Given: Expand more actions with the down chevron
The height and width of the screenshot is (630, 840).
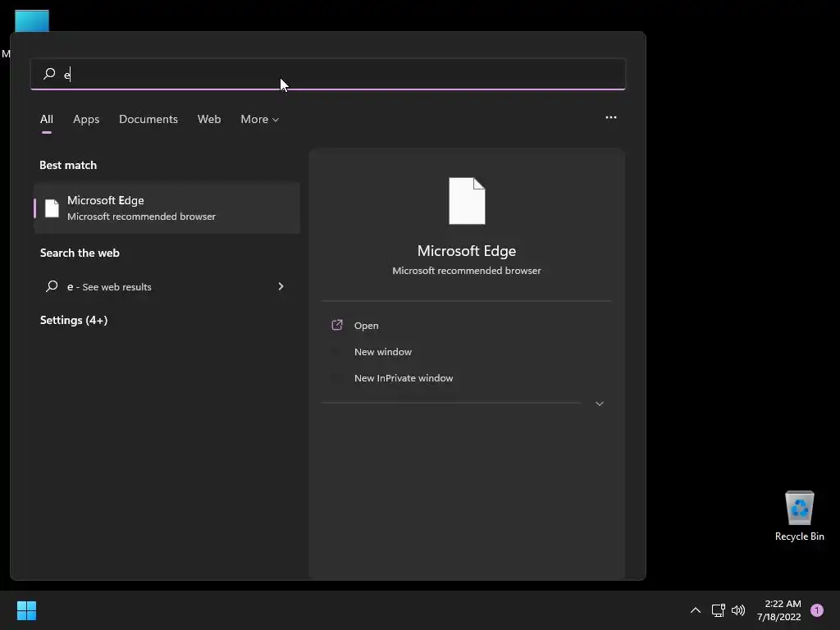Looking at the screenshot, I should (600, 404).
